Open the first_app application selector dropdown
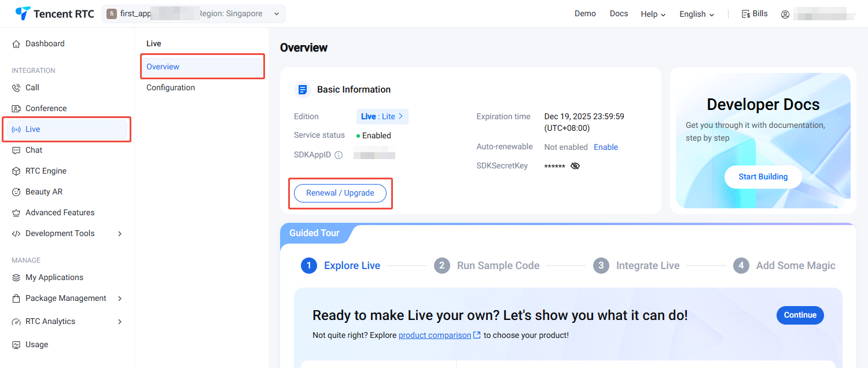 (x=194, y=14)
